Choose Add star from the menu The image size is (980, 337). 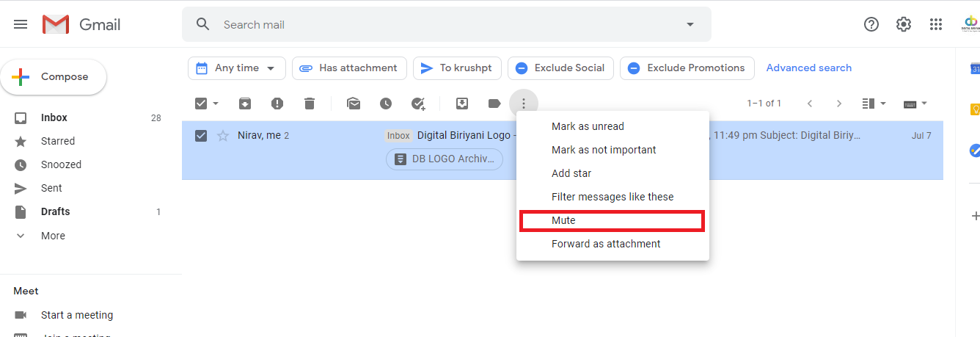click(x=612, y=173)
